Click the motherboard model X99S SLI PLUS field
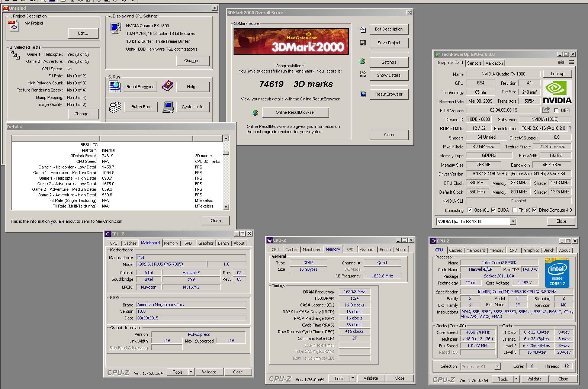This screenshot has height=389, width=588. pyautogui.click(x=172, y=264)
